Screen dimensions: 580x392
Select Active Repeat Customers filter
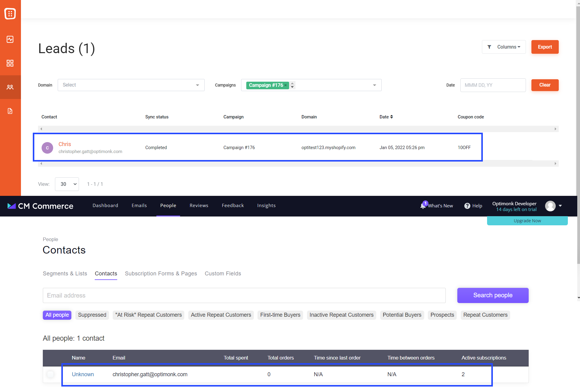221,315
